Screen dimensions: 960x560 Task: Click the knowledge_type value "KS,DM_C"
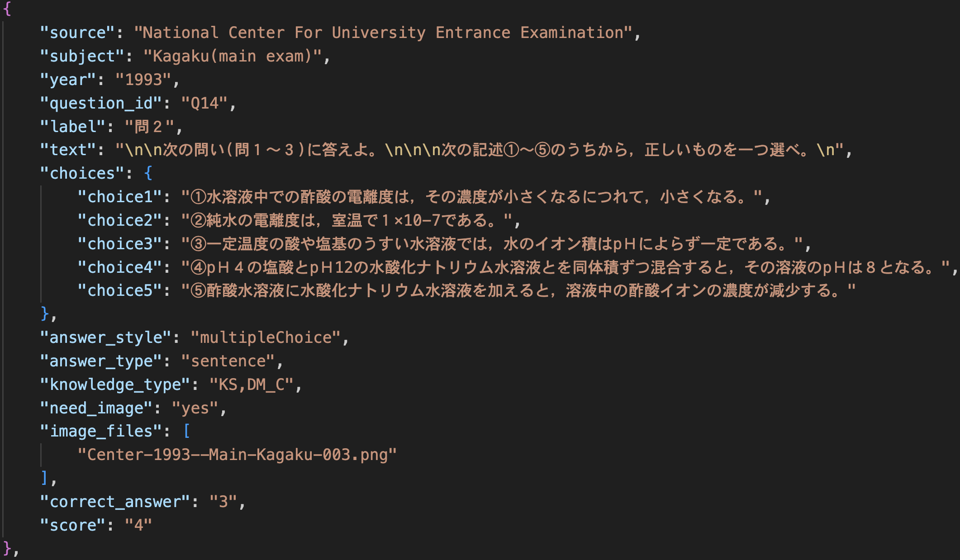tap(251, 384)
